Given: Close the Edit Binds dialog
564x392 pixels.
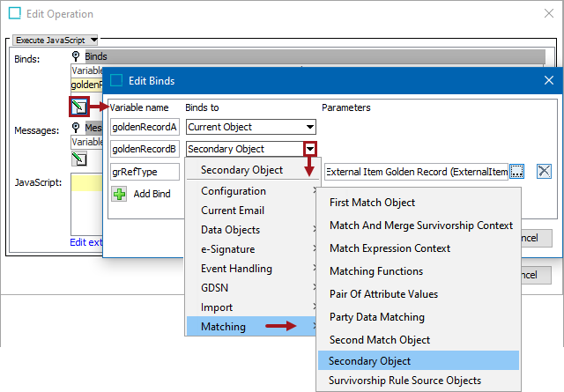Looking at the screenshot, I should (x=548, y=80).
